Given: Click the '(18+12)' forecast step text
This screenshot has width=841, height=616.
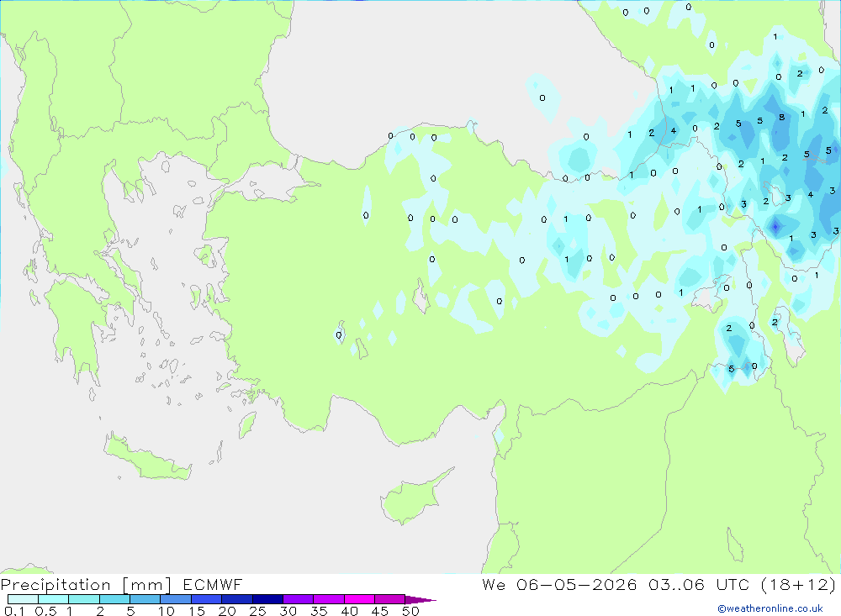Looking at the screenshot, I should click(799, 584).
